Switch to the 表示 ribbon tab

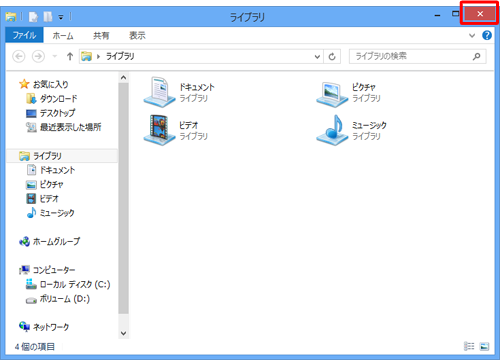click(137, 35)
